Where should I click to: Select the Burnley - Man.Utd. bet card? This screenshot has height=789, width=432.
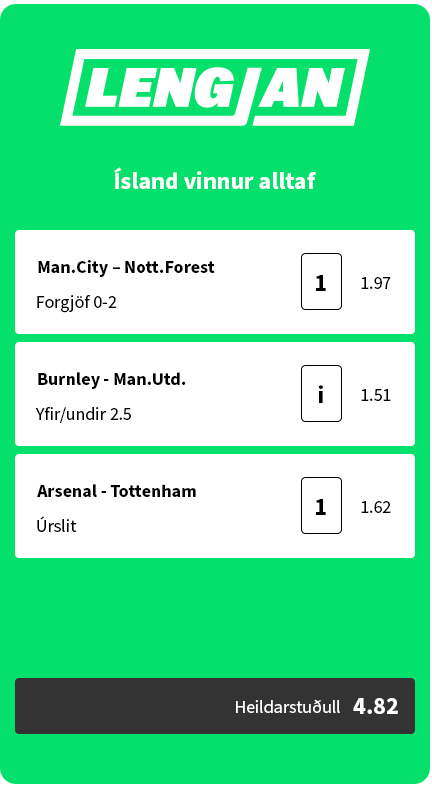215,394
